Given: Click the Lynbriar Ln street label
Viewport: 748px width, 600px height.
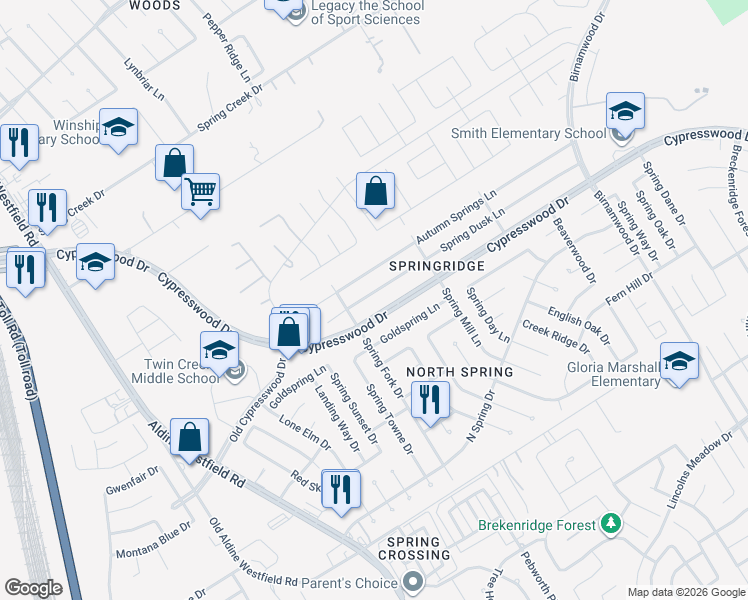Looking at the screenshot, I should 144,79.
